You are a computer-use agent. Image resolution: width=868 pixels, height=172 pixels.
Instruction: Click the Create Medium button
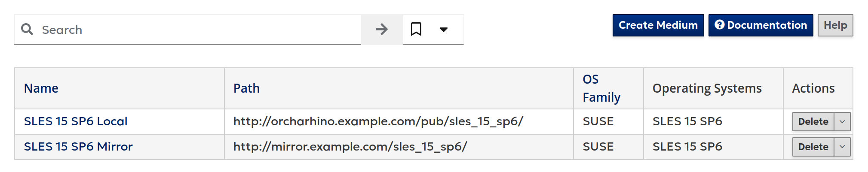pyautogui.click(x=658, y=25)
